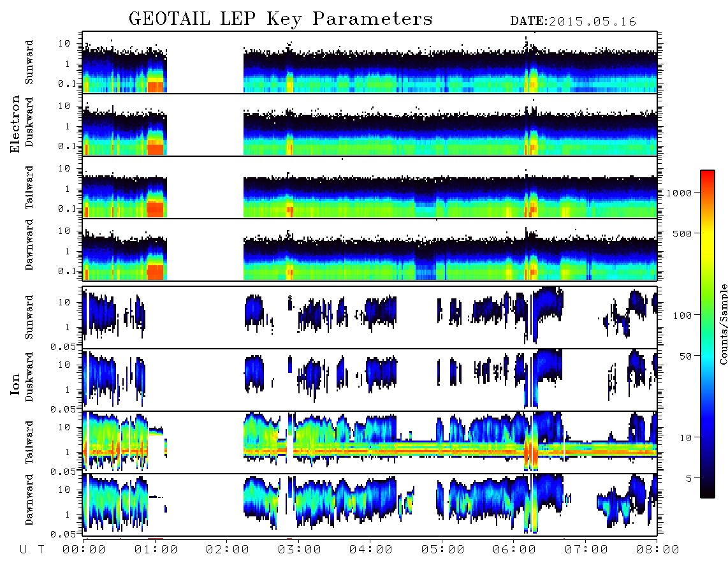Click the '5' colorbar tick label
The height and width of the screenshot is (561, 728).
pos(689,478)
